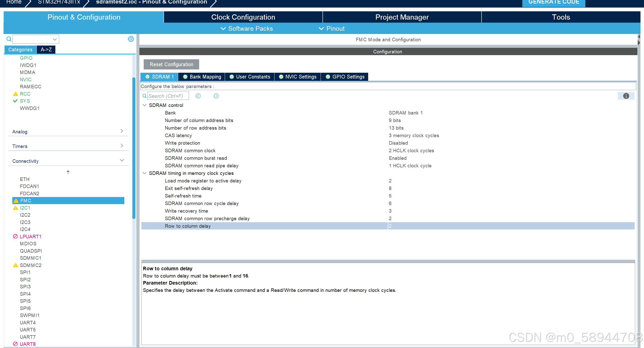Go to next search result arrow icon
644x348 pixels.
click(x=216, y=96)
